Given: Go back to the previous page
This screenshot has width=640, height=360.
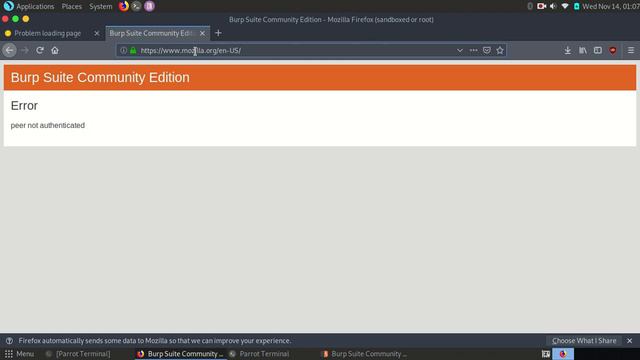Looking at the screenshot, I should click(x=9, y=50).
